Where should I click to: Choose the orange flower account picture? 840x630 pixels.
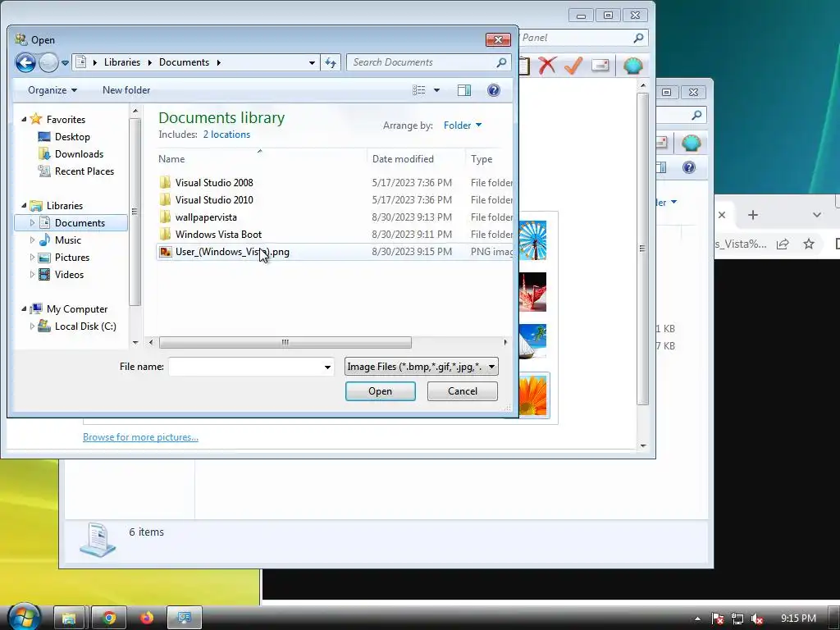[x=532, y=395]
